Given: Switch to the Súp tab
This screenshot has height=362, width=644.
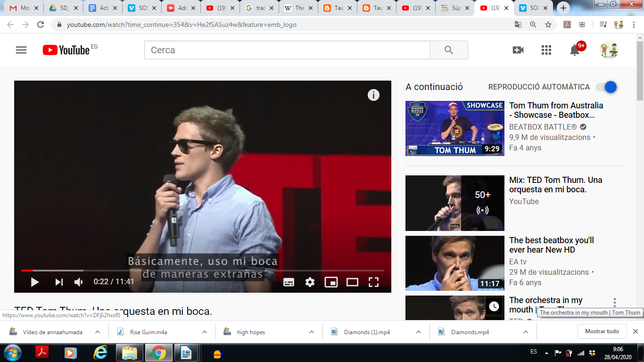Looking at the screenshot, I should coord(454,8).
